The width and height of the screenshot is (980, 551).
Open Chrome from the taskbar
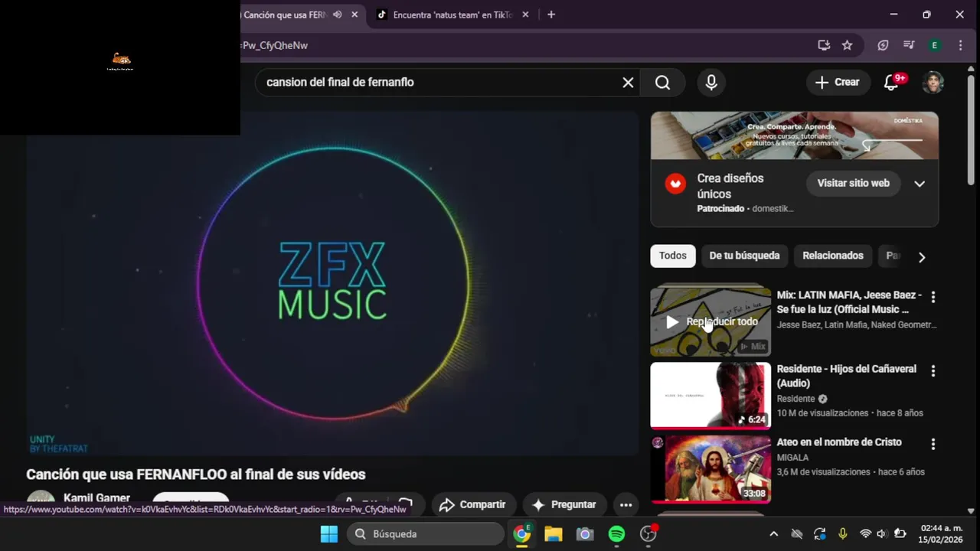[522, 533]
